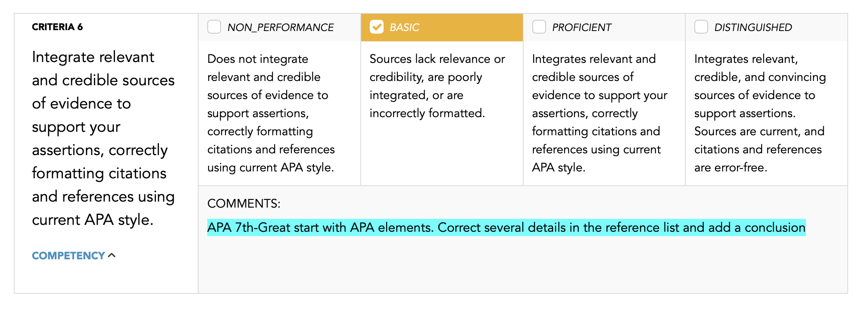This screenshot has height=311, width=868.
Task: Click the COMMENTS label
Action: [244, 203]
